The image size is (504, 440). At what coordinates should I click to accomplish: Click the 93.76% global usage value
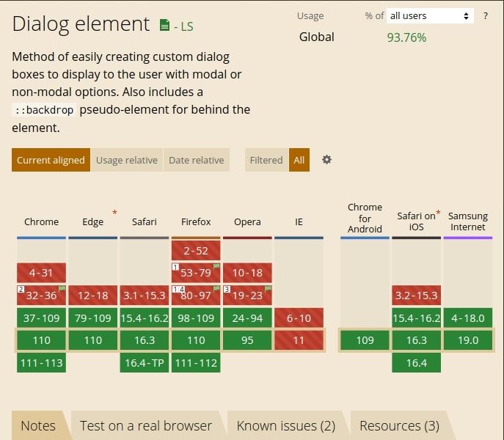click(x=406, y=37)
